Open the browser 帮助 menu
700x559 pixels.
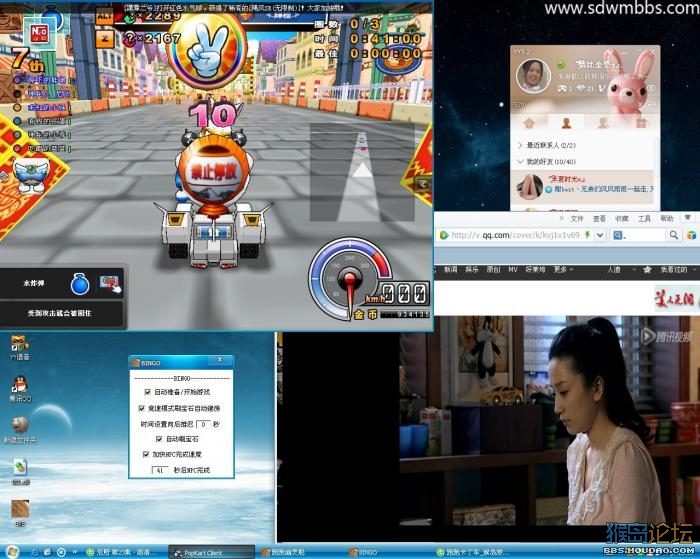click(x=667, y=218)
